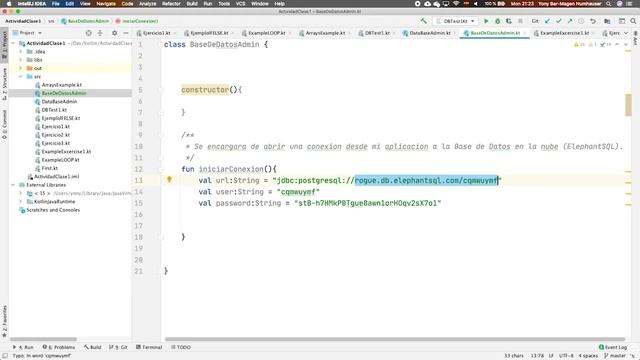This screenshot has height=360, width=640.
Task: Click the next highlighted error down arrow
Action: point(626,44)
